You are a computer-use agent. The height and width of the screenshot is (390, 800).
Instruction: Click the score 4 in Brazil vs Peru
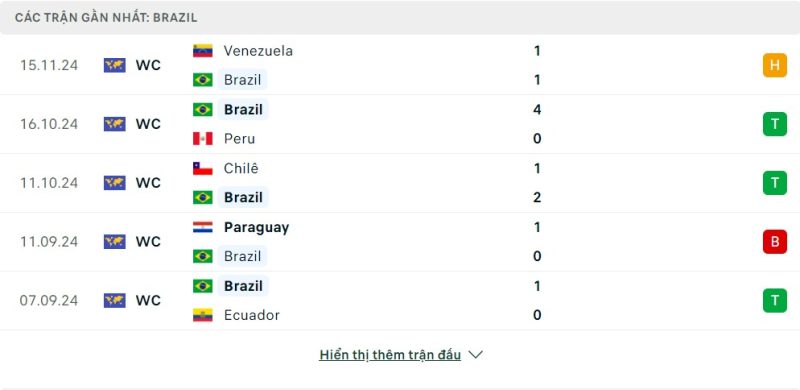[x=537, y=110]
